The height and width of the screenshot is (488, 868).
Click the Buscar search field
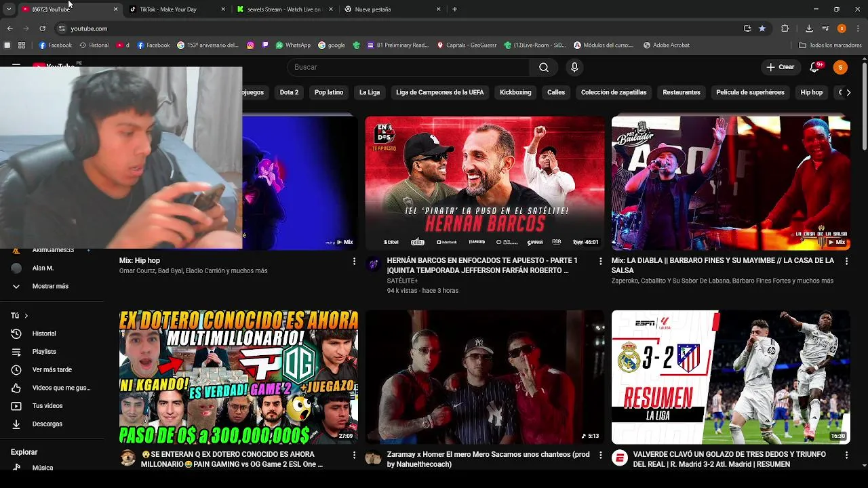tap(408, 67)
